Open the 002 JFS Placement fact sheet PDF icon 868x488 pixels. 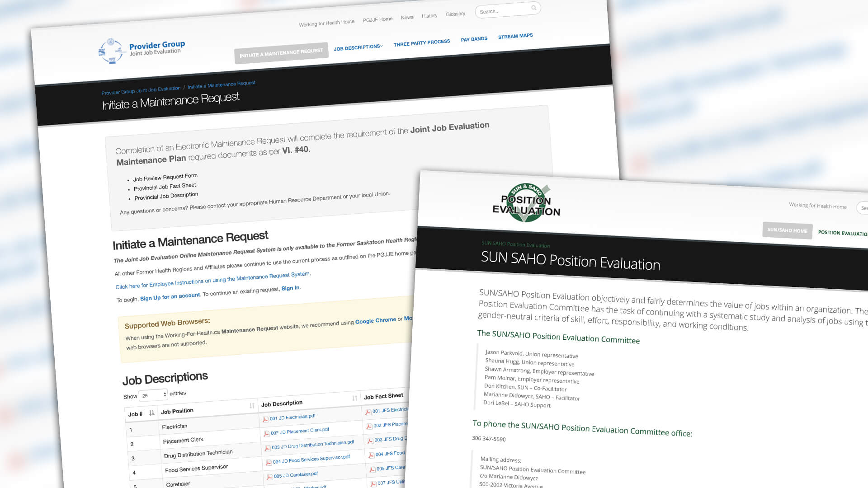369,427
